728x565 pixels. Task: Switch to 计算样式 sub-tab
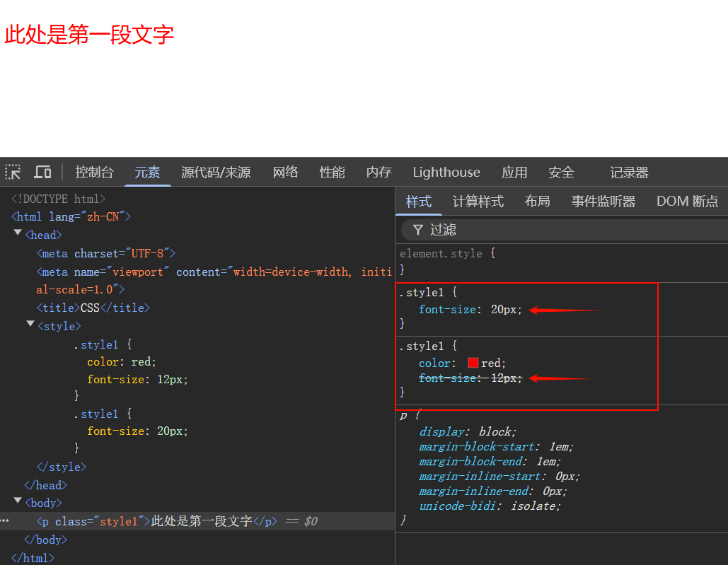(478, 202)
